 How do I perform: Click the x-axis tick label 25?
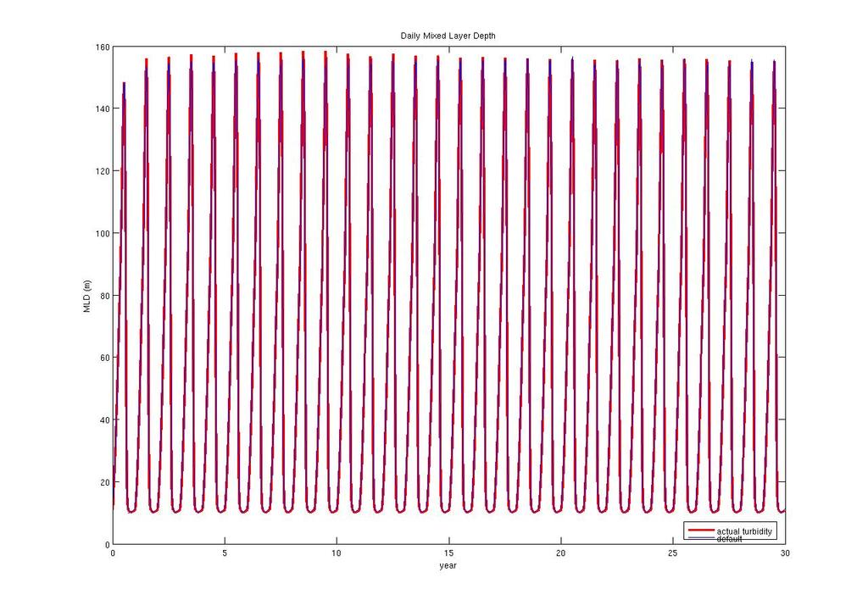[672, 553]
